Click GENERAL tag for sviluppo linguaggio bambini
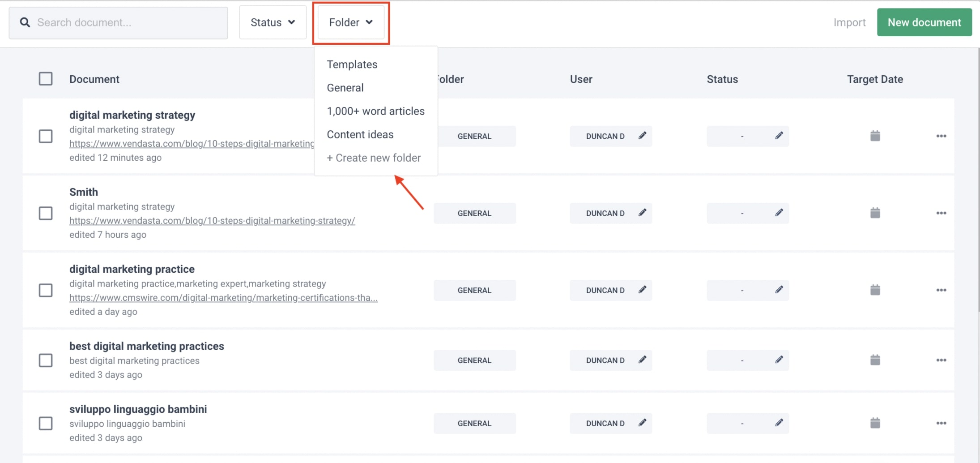980x463 pixels. 474,423
